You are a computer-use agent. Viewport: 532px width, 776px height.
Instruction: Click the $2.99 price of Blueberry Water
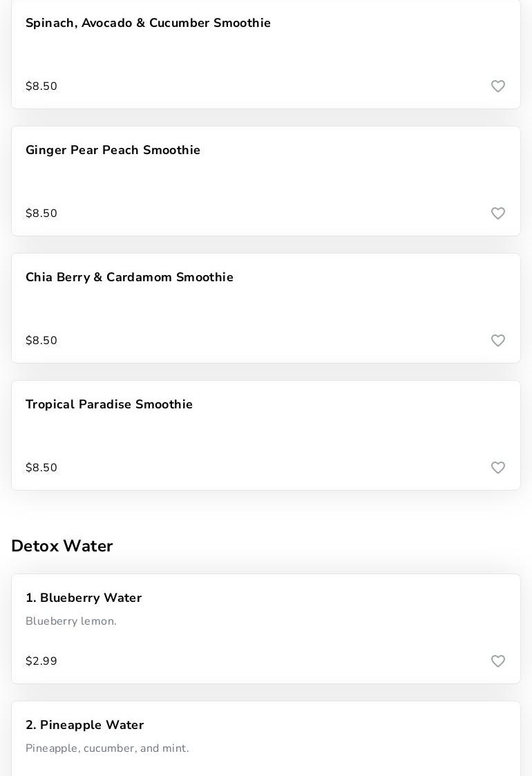click(x=41, y=661)
